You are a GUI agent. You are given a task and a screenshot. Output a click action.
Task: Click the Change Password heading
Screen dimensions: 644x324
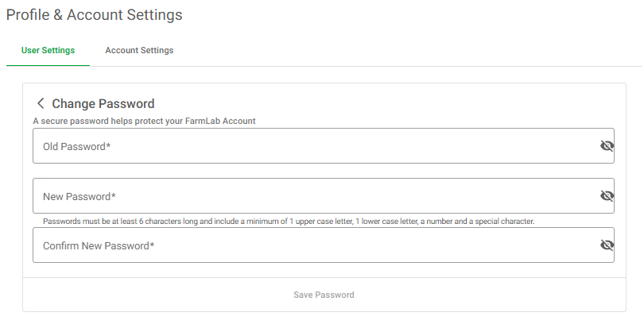103,103
